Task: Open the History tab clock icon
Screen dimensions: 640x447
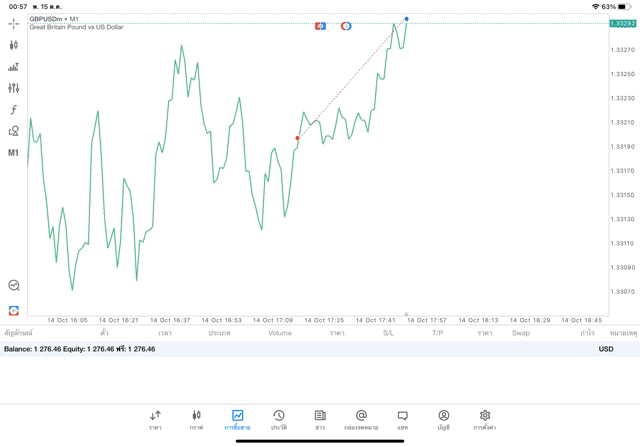Action: point(279,420)
